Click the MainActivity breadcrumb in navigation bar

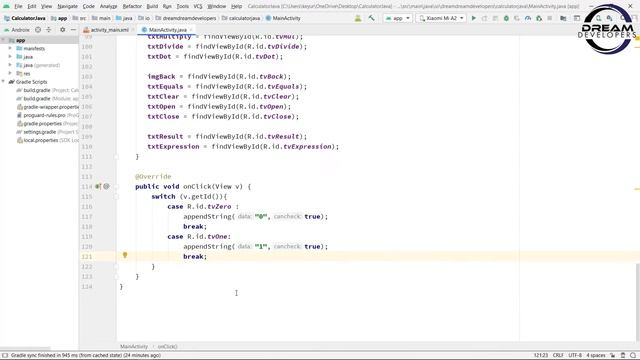tap(283, 18)
